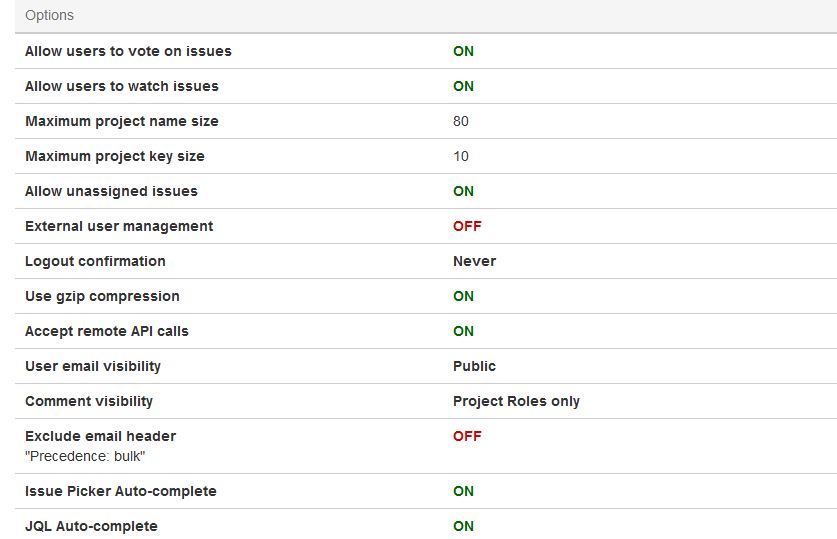Select the Allow users to vote on issues label
The image size is (837, 539).
point(128,51)
